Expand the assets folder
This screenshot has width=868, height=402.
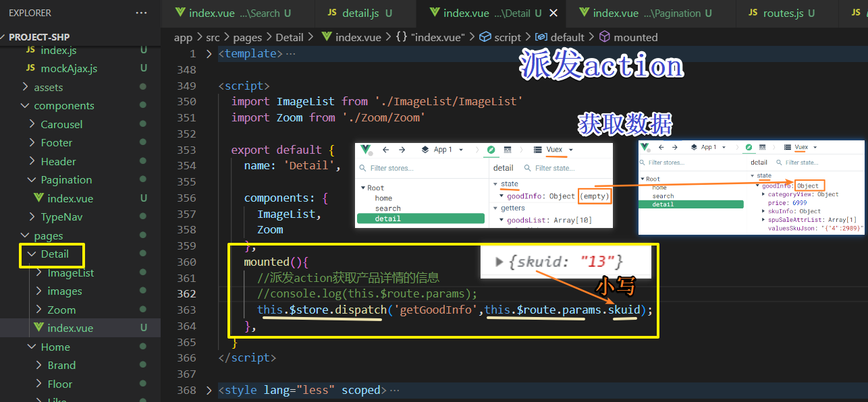point(48,87)
